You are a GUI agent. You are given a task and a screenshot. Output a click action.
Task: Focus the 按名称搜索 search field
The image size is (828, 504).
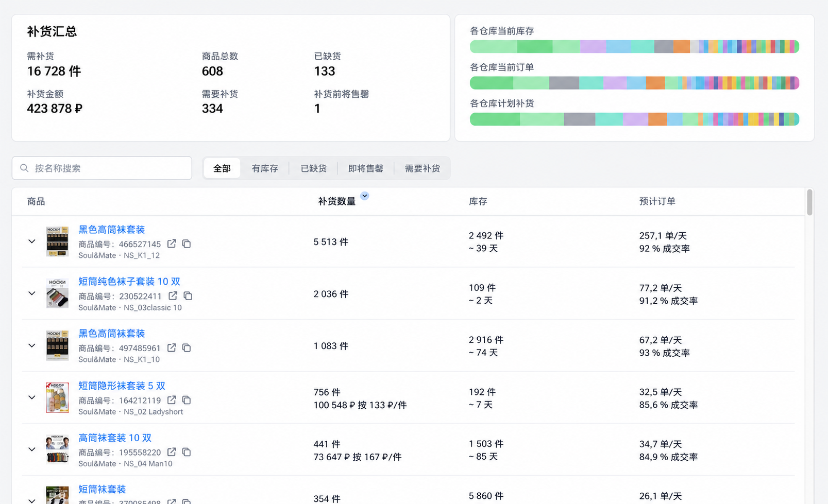[x=102, y=168]
